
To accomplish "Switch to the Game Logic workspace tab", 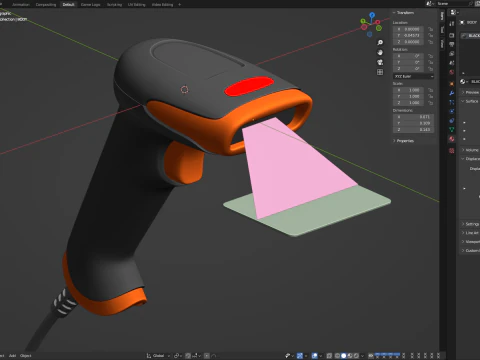I will (90, 5).
